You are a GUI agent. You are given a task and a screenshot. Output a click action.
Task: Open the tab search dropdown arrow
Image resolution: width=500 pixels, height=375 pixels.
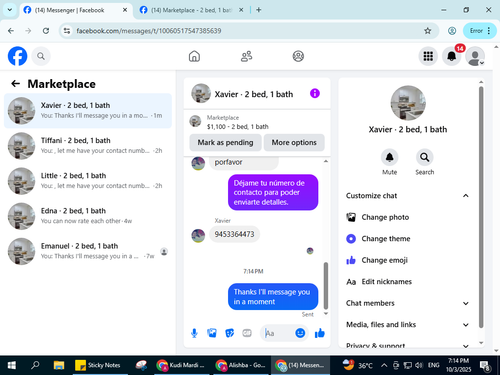tap(10, 10)
